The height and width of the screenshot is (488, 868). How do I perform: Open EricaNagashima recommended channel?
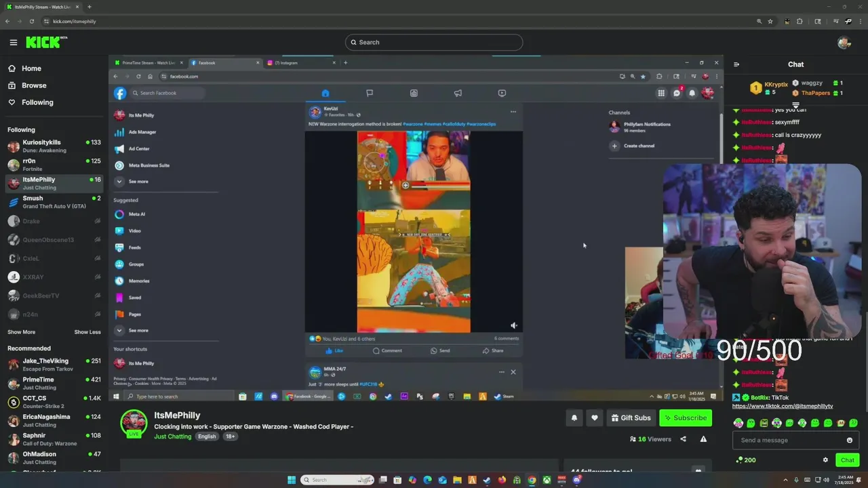click(x=54, y=420)
